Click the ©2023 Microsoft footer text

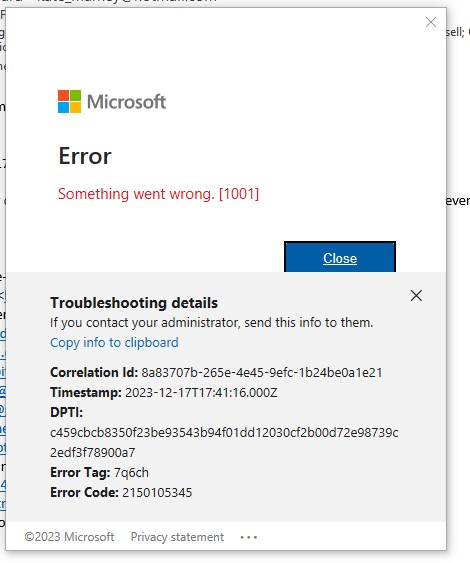coord(69,537)
